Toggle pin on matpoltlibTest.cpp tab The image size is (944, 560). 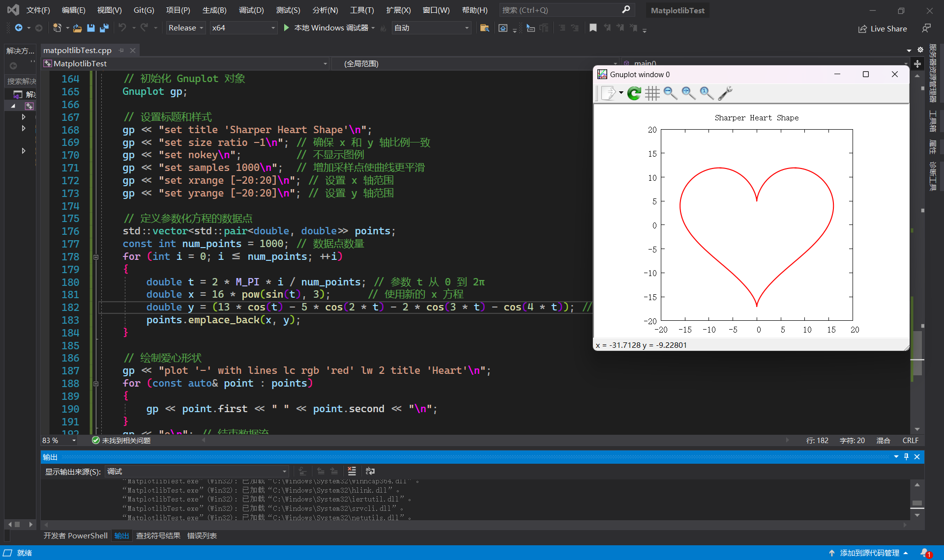[x=121, y=50]
